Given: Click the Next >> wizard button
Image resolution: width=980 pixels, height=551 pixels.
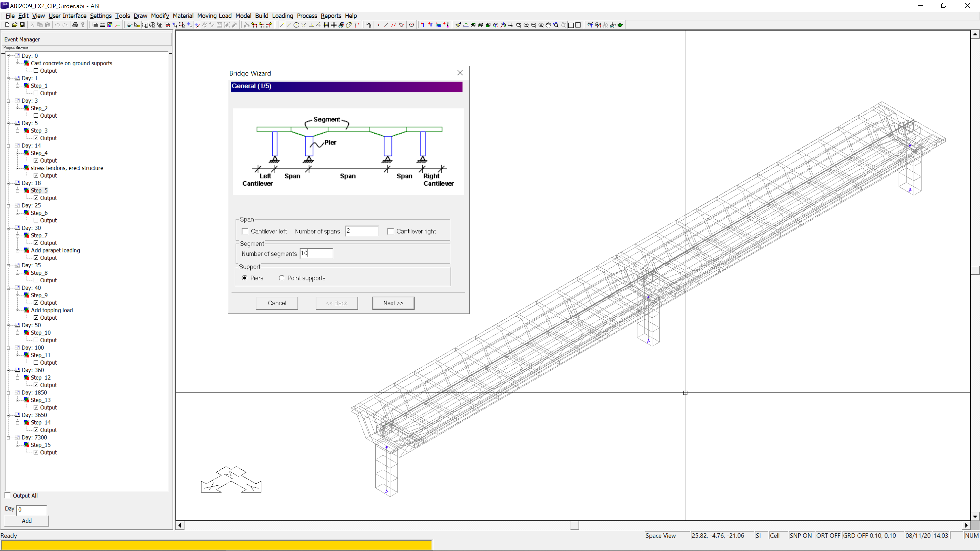Looking at the screenshot, I should pyautogui.click(x=393, y=303).
